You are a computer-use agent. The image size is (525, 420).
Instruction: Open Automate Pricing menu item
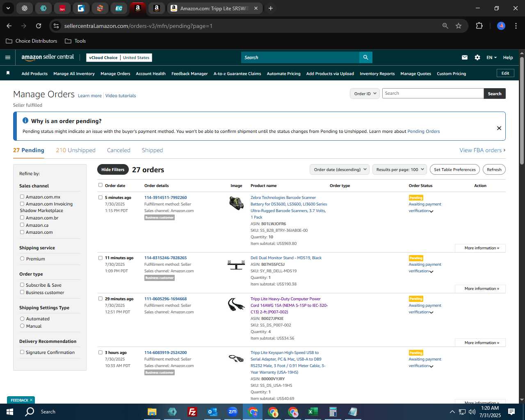[283, 74]
